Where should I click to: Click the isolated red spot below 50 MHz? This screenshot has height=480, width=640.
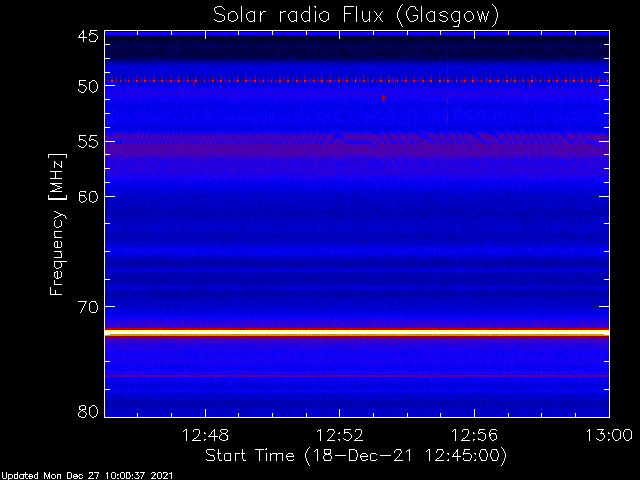click(x=383, y=98)
